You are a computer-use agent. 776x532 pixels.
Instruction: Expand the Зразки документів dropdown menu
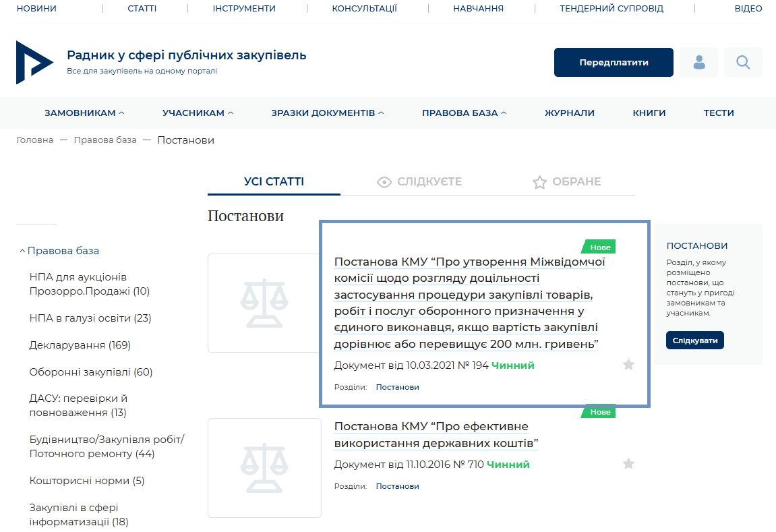pos(327,113)
